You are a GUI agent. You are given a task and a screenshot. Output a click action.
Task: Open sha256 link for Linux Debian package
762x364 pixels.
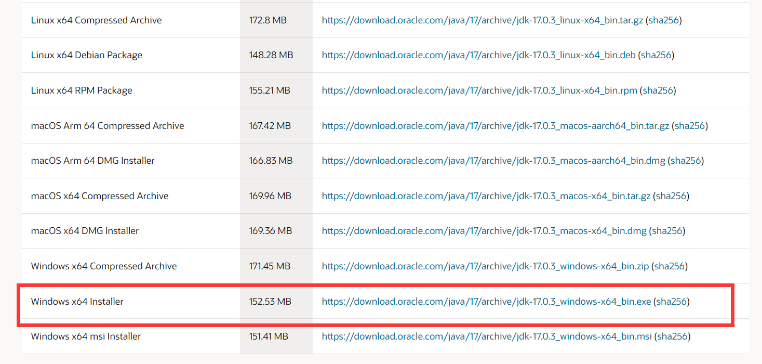(x=656, y=55)
